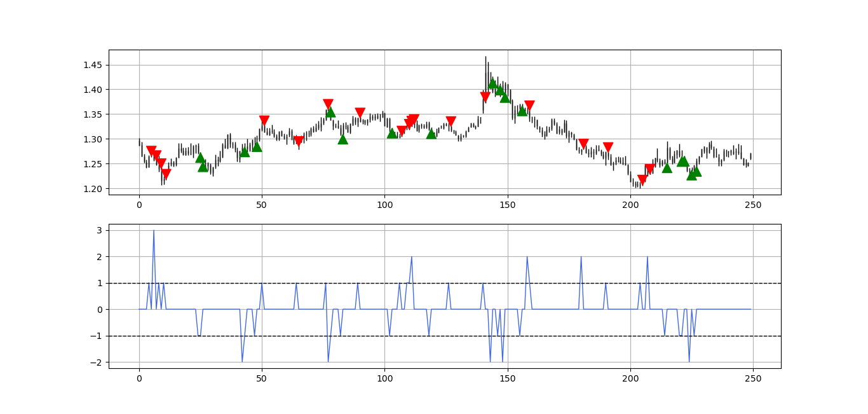Select the −1 y-axis label on lower chart
This screenshot has width=868, height=414.
(97, 336)
